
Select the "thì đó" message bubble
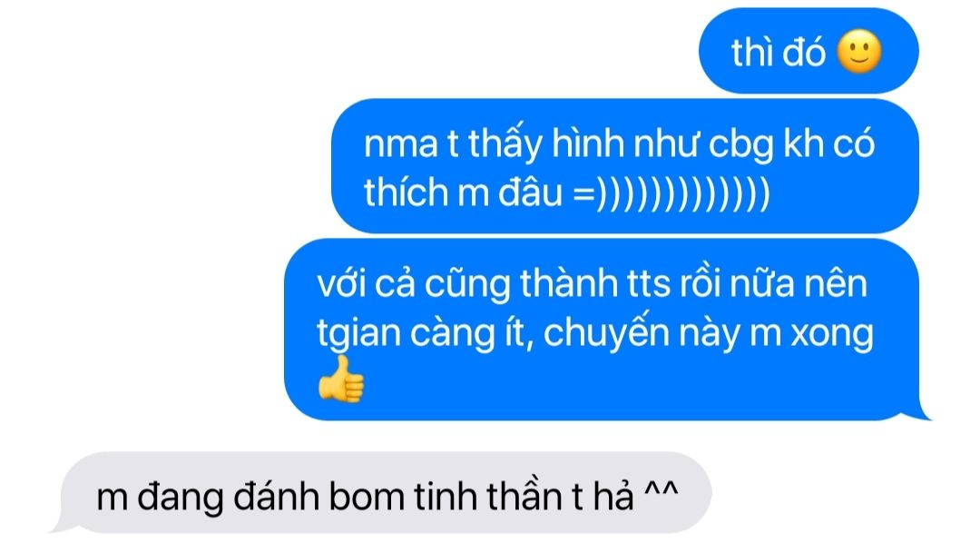[808, 51]
